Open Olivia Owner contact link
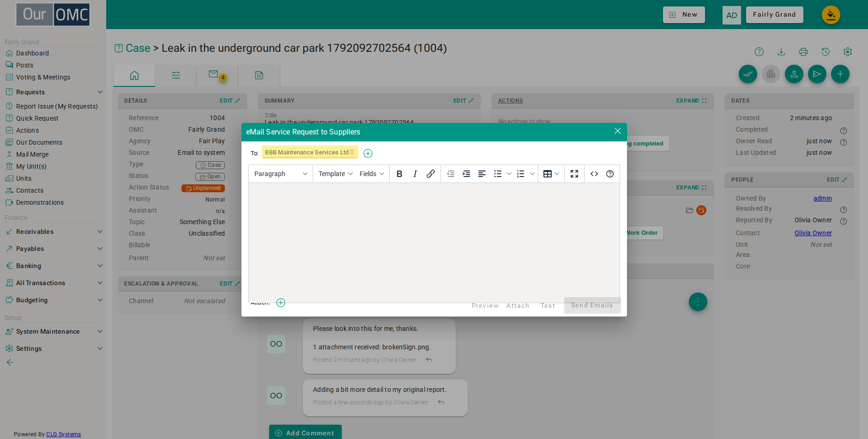The width and height of the screenshot is (868, 439). tap(813, 233)
